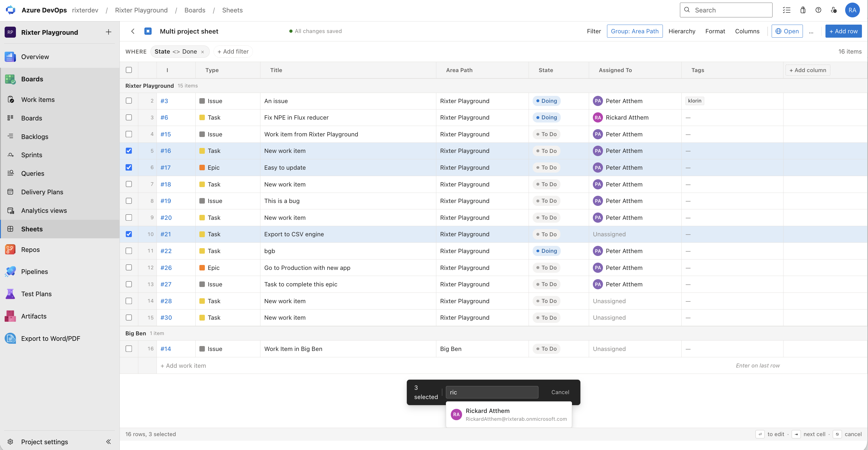The height and width of the screenshot is (450, 868).
Task: Click the Open button
Action: 787,31
